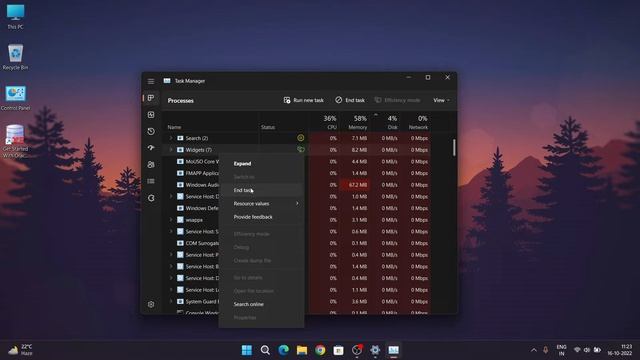Open the View dropdown in the toolbar
The width and height of the screenshot is (640, 360).
pos(441,100)
